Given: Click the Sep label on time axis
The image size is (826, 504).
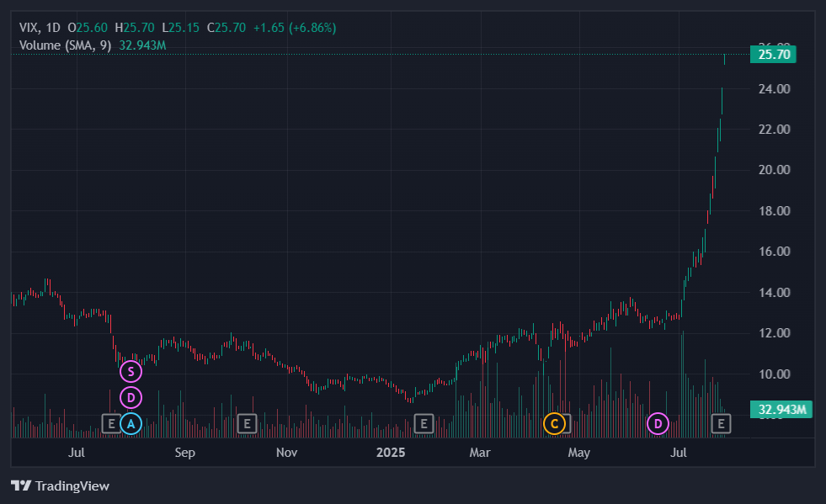Looking at the screenshot, I should click(x=185, y=453).
